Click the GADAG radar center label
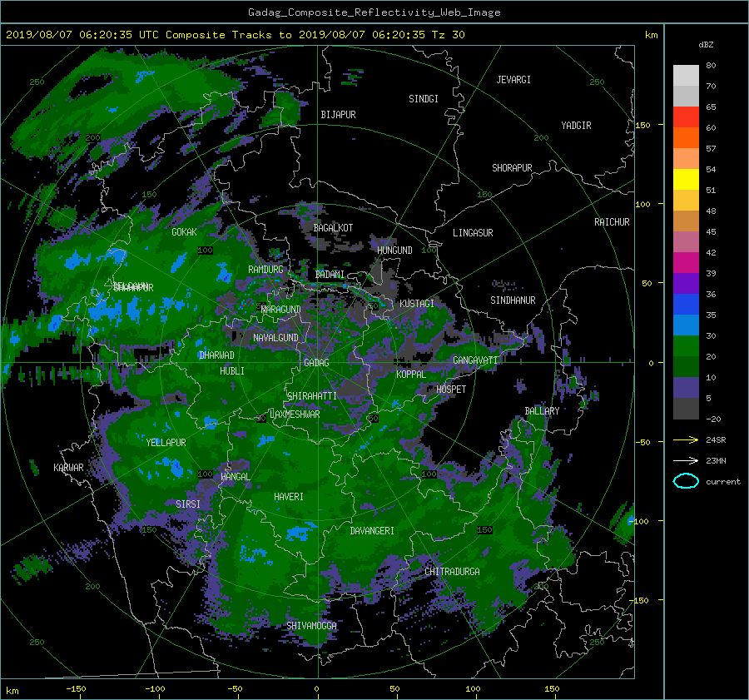The height and width of the screenshot is (700, 749). tap(316, 363)
